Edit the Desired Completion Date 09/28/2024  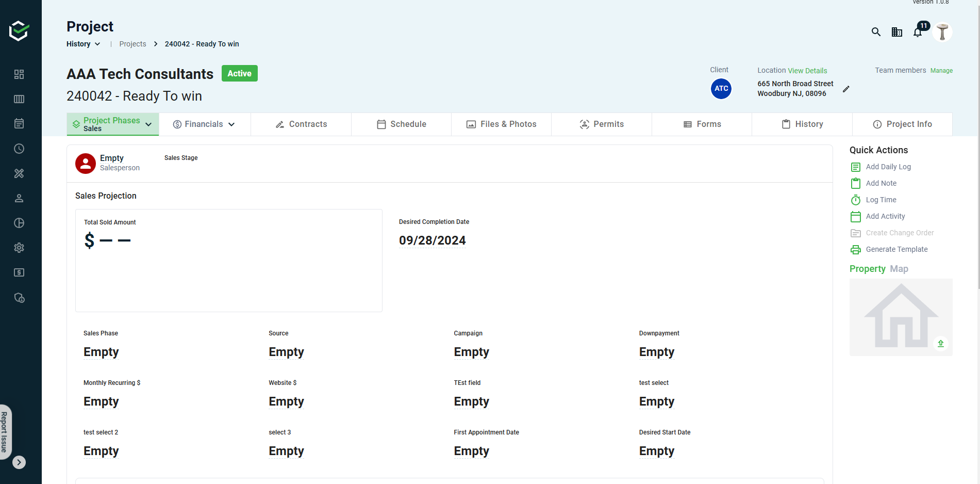pyautogui.click(x=432, y=240)
